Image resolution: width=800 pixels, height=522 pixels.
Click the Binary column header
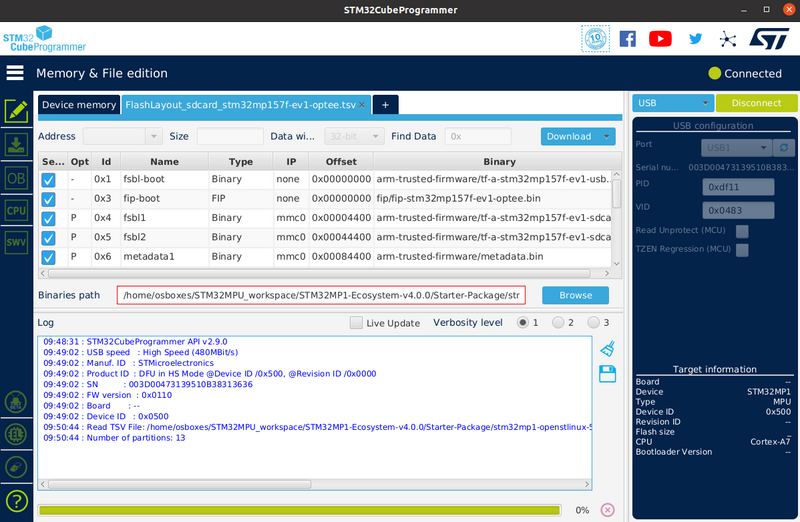[x=499, y=161]
